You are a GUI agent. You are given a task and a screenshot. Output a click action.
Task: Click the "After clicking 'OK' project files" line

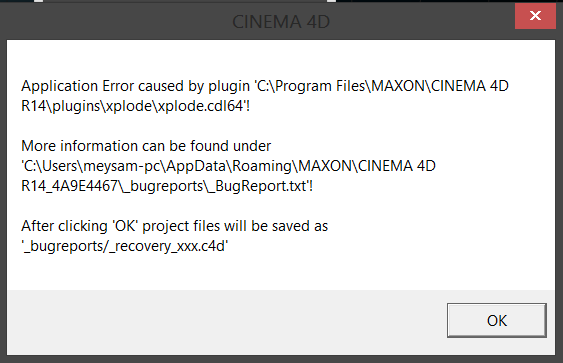click(x=175, y=226)
